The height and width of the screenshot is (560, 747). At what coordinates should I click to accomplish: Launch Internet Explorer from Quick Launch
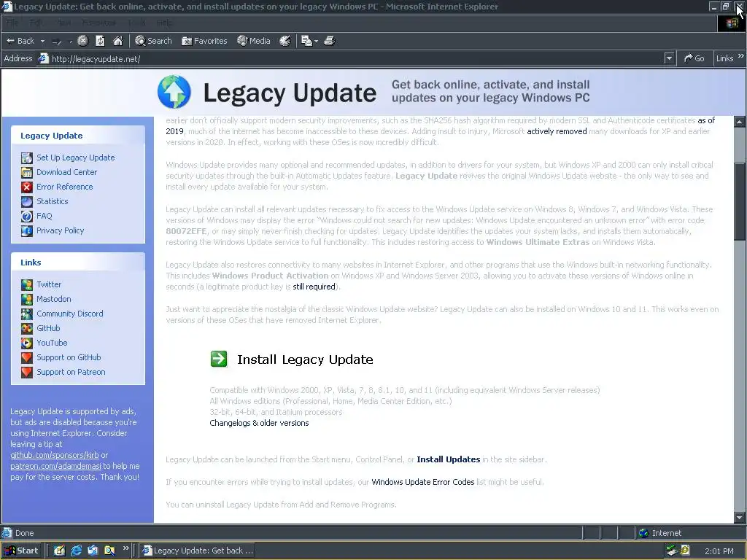pyautogui.click(x=76, y=551)
